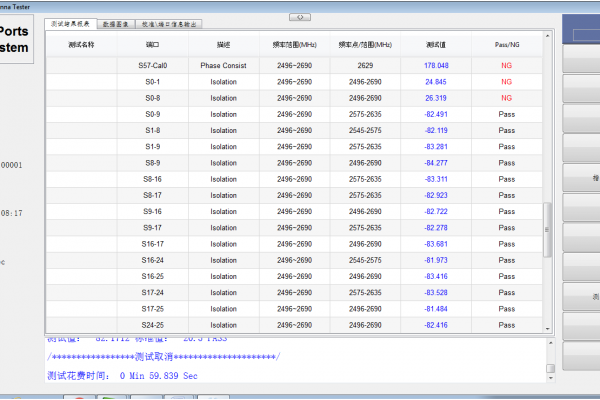Select the S16-17 port cell

tap(153, 244)
